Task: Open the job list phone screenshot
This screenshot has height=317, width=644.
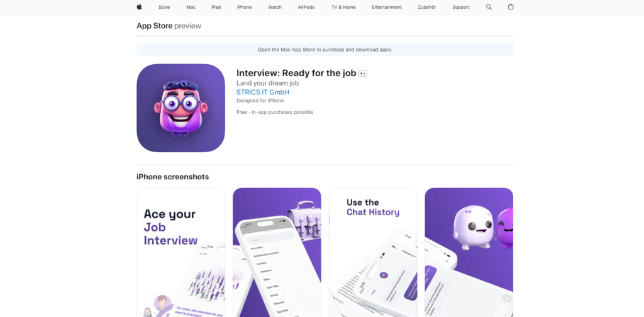Action: pos(277,253)
